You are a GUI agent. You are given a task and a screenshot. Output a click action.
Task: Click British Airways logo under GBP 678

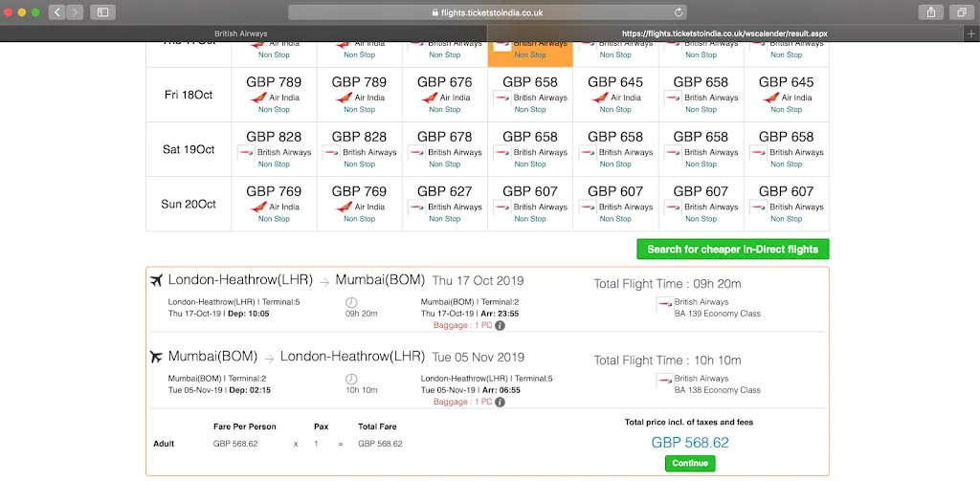click(417, 152)
